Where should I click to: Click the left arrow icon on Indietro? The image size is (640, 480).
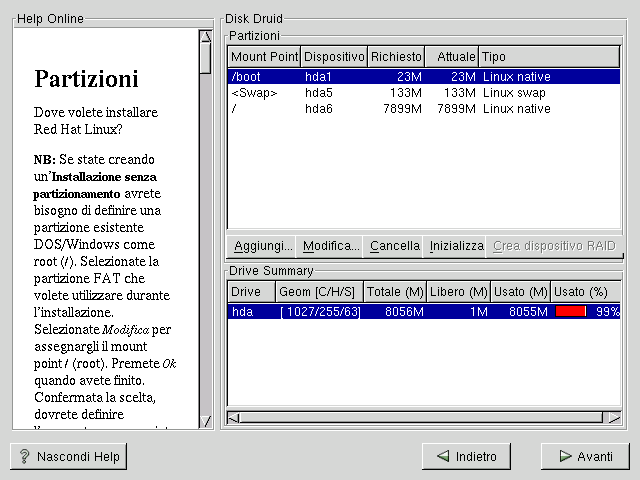click(442, 457)
